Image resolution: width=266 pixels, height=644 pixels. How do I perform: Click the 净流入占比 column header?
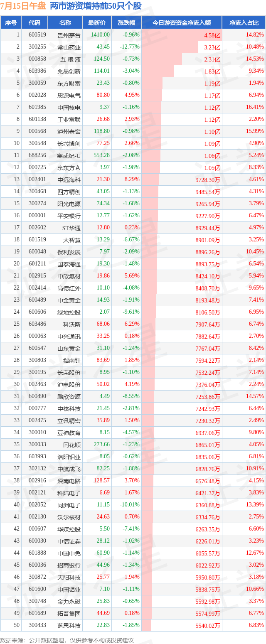244,23
